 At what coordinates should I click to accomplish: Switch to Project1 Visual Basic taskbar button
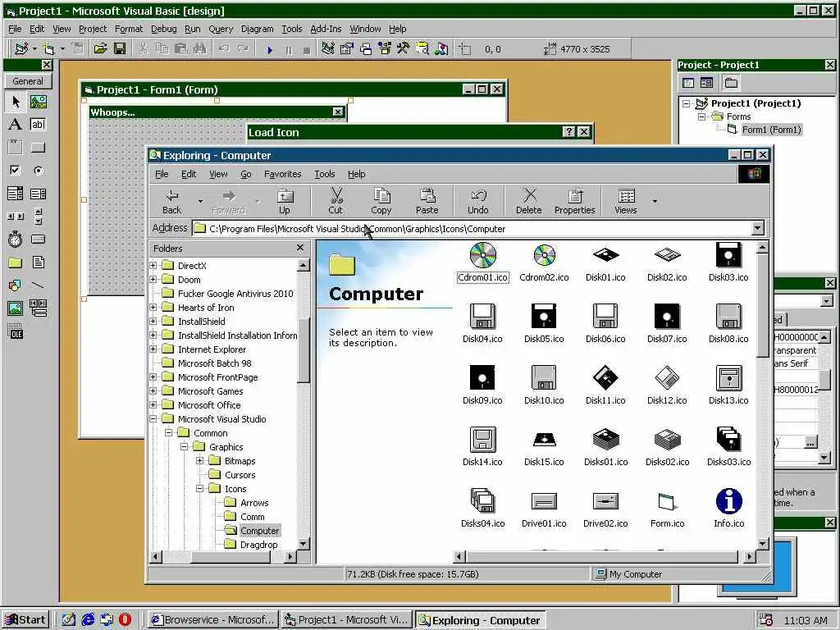[347, 620]
